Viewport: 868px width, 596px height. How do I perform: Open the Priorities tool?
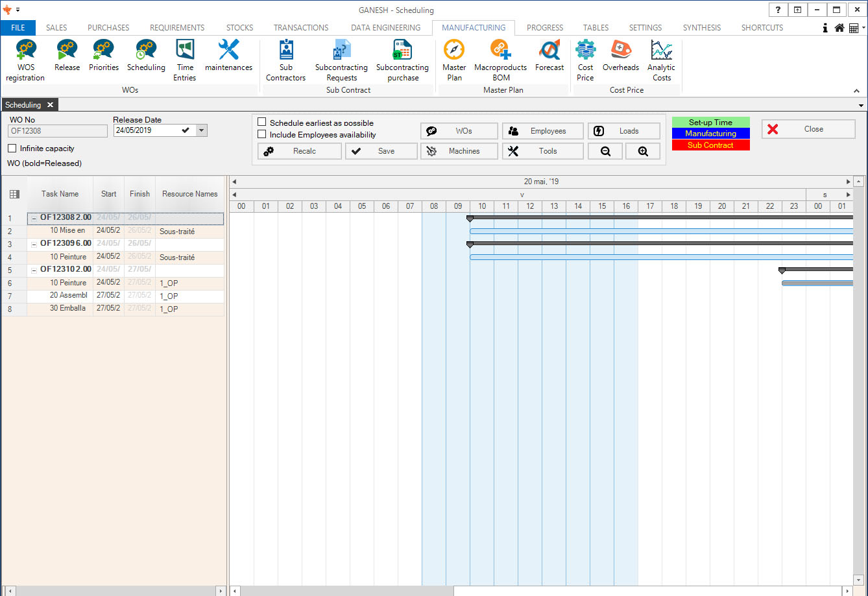click(104, 56)
